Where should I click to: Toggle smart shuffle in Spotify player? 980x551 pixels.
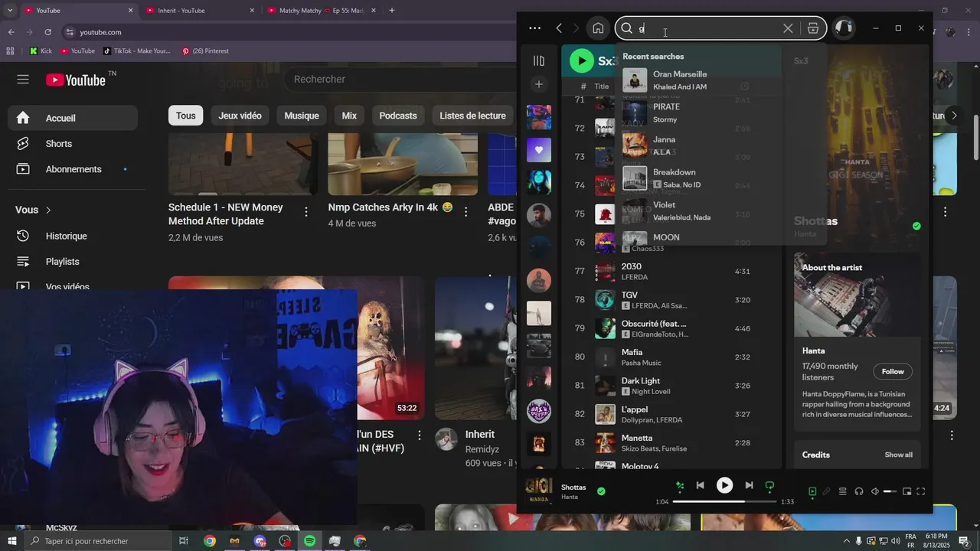tap(680, 485)
